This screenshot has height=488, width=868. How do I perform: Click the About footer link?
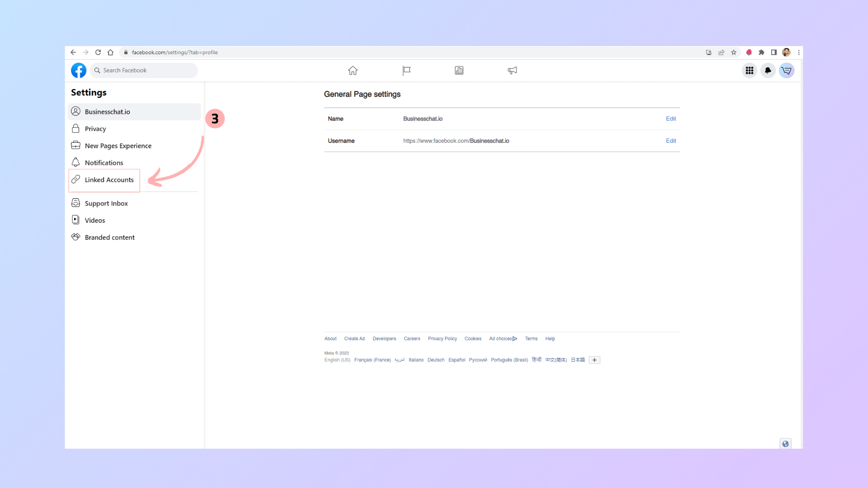click(x=330, y=338)
